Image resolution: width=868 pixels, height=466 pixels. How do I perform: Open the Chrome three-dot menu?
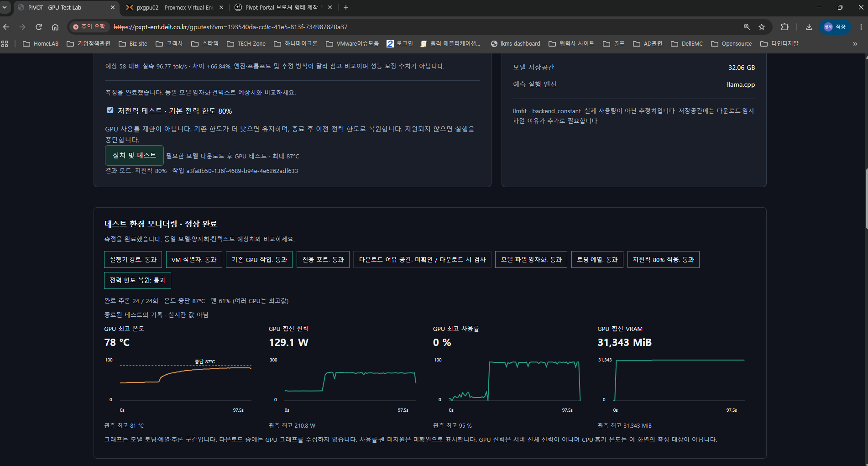[861, 27]
